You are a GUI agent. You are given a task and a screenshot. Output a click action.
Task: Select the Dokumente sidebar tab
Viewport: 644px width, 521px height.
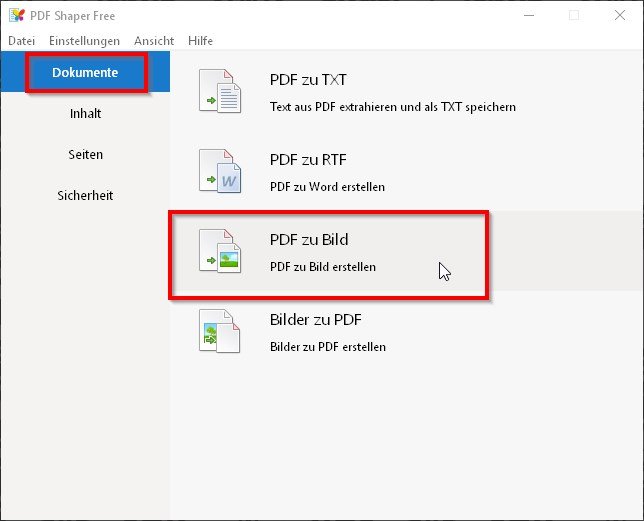pyautogui.click(x=85, y=73)
